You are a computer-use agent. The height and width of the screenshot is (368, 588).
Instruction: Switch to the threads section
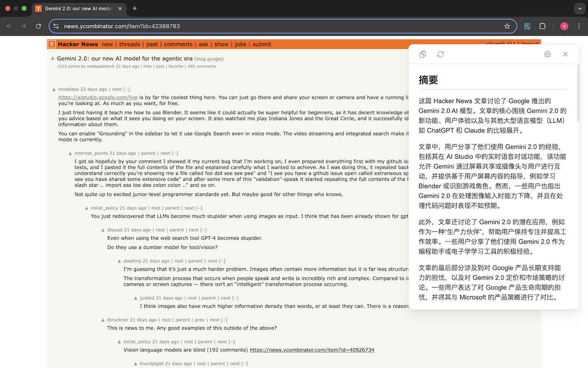point(130,44)
